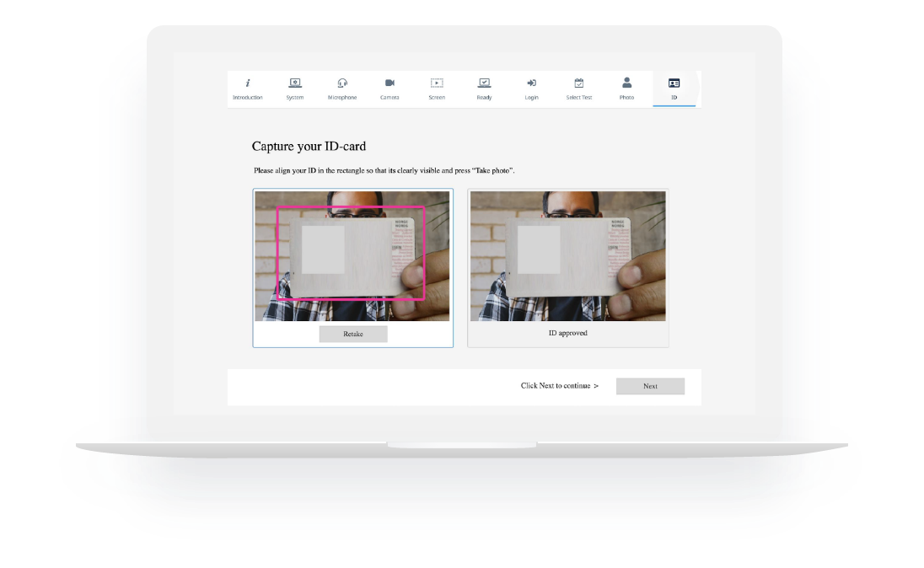Click inside the pink alignment rectangle

[x=350, y=253]
